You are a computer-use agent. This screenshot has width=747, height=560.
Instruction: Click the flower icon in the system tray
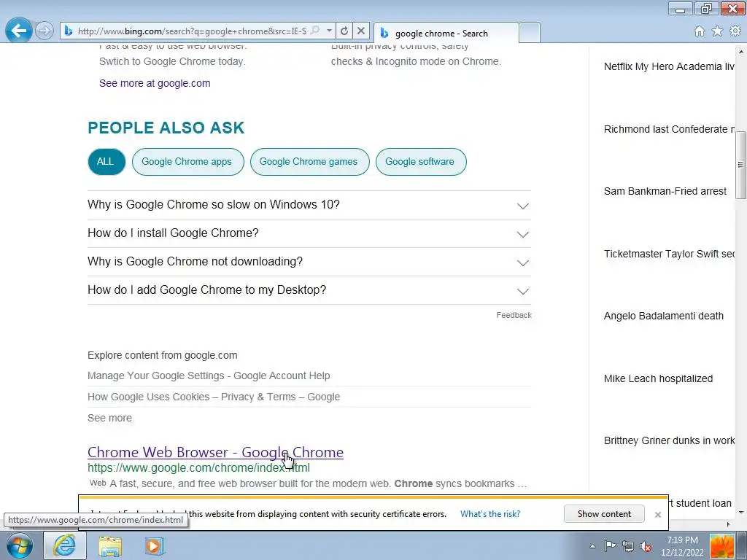tap(722, 545)
